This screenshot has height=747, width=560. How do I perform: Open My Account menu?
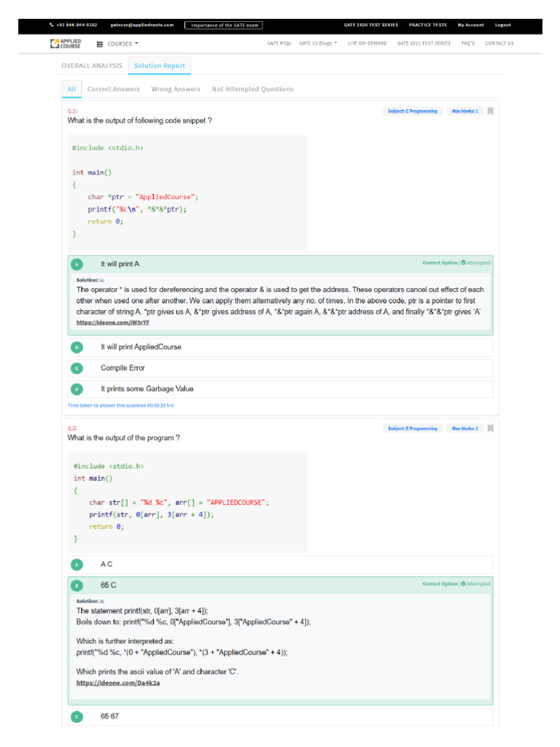470,25
